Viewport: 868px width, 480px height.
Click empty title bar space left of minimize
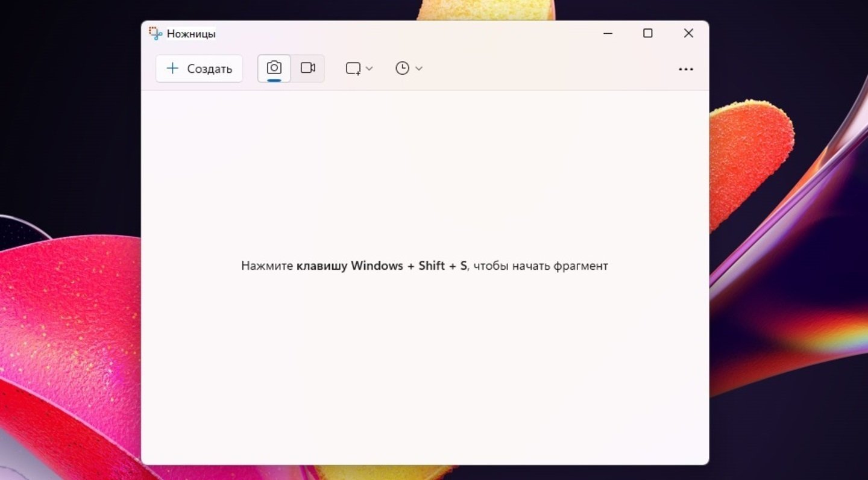(x=422, y=34)
